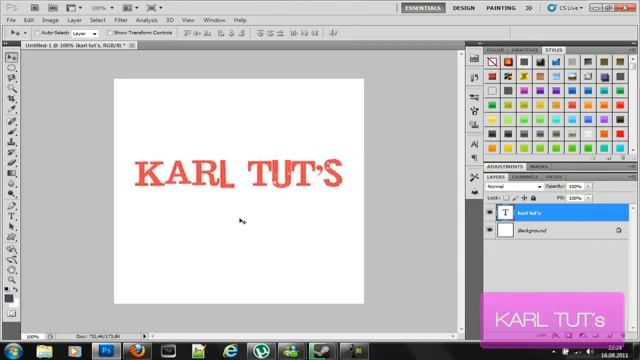This screenshot has height=360, width=640.
Task: Select the Elliptical Marquee tool
Action: tap(11, 68)
